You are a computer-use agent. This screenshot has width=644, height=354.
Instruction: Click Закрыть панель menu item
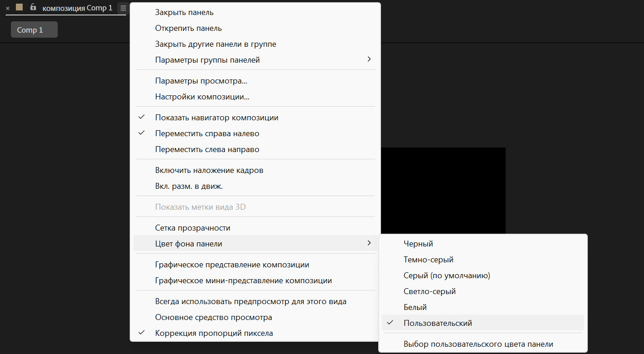pyautogui.click(x=184, y=12)
